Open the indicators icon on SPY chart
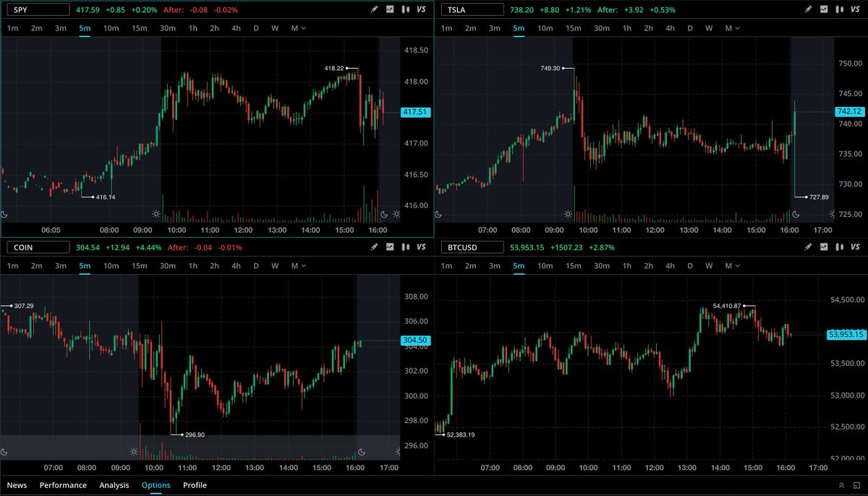The width and height of the screenshot is (868, 496). pos(390,10)
